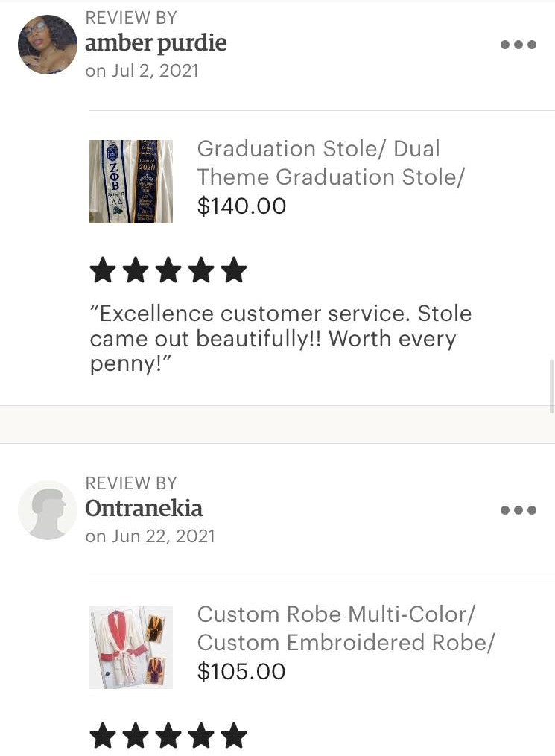Click the page scrollbar on the right edge
This screenshot has height=756, width=555.
(551, 386)
